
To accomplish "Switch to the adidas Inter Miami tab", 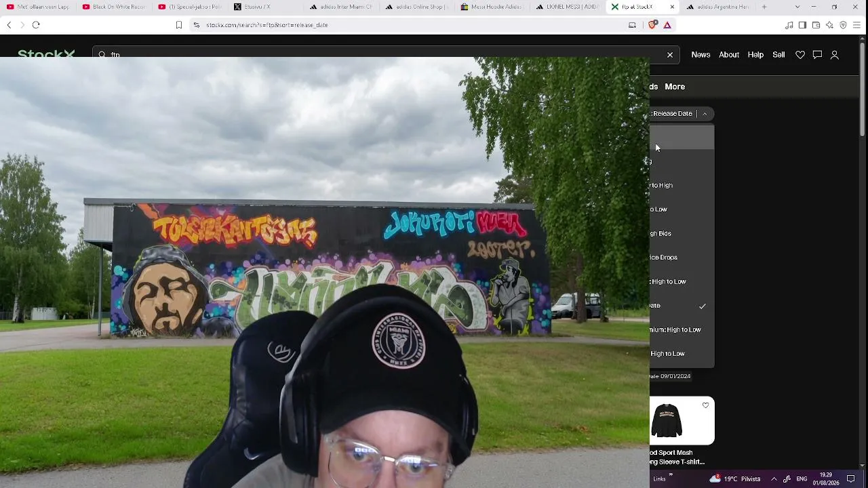I will [341, 7].
